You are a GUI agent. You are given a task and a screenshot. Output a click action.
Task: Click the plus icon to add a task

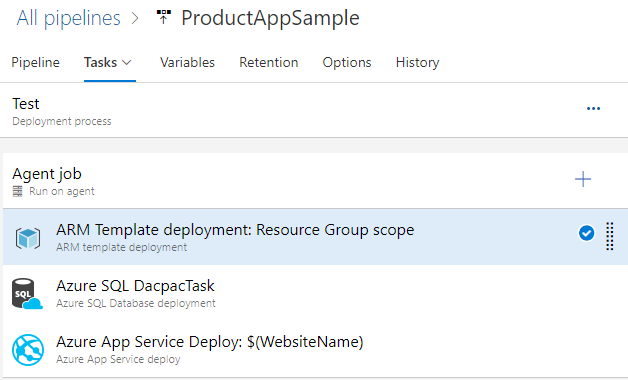(x=583, y=179)
